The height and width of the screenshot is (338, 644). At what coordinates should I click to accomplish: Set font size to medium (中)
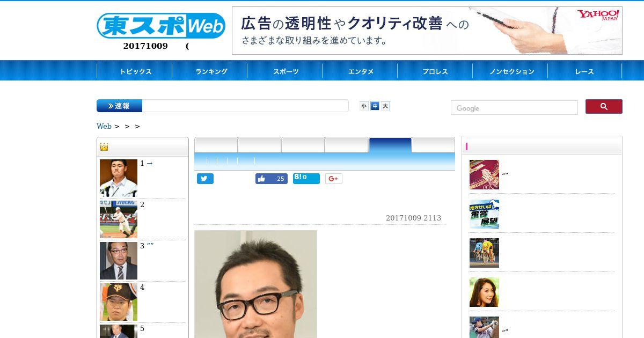point(375,106)
